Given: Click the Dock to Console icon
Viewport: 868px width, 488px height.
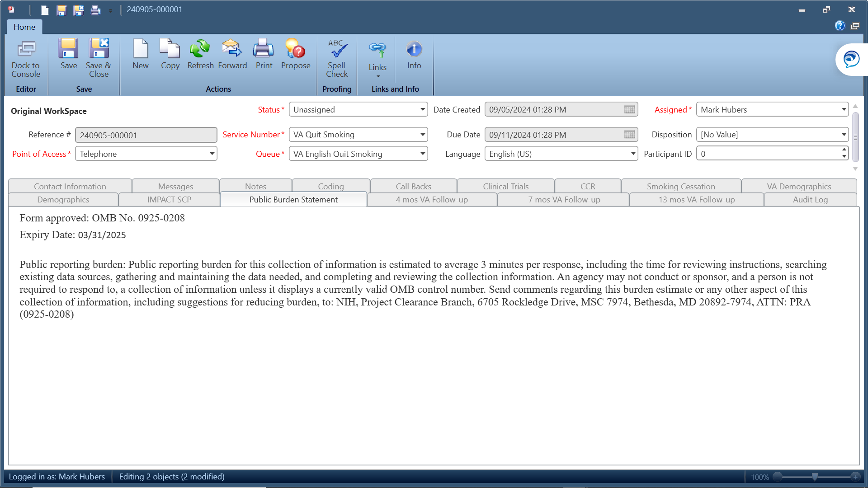Looking at the screenshot, I should point(26,50).
